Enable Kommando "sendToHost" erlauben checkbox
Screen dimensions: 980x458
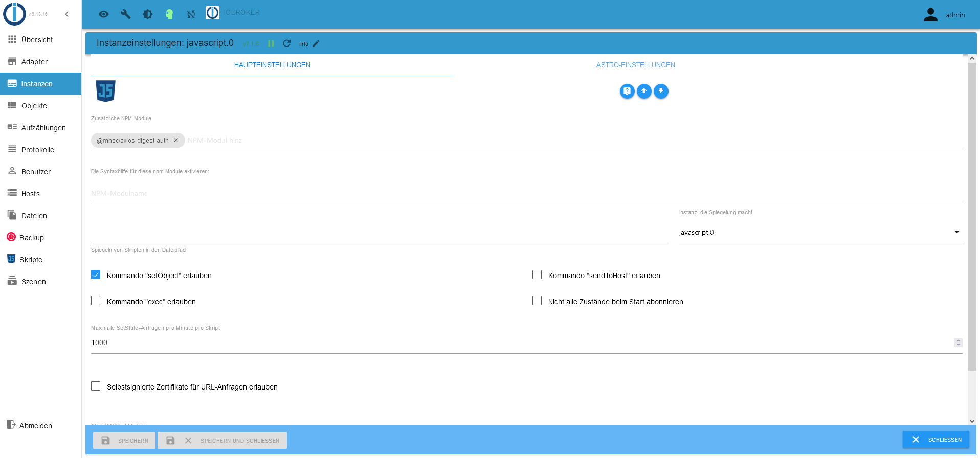click(x=537, y=275)
